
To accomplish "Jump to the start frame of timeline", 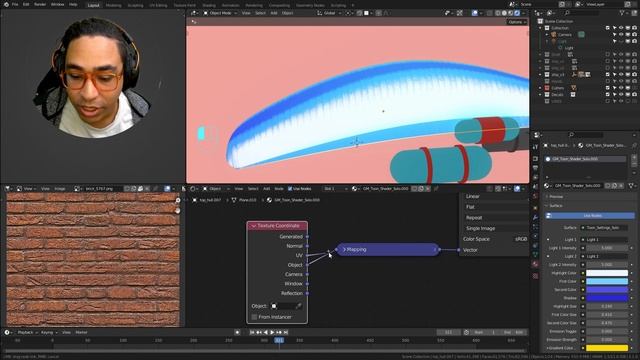I will coord(252,333).
